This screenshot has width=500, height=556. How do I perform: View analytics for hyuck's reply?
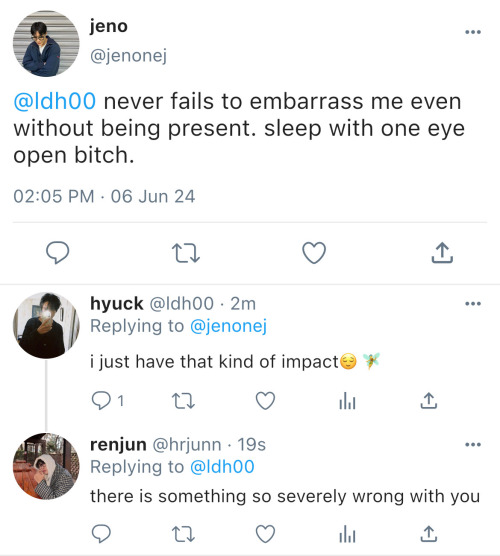[347, 401]
